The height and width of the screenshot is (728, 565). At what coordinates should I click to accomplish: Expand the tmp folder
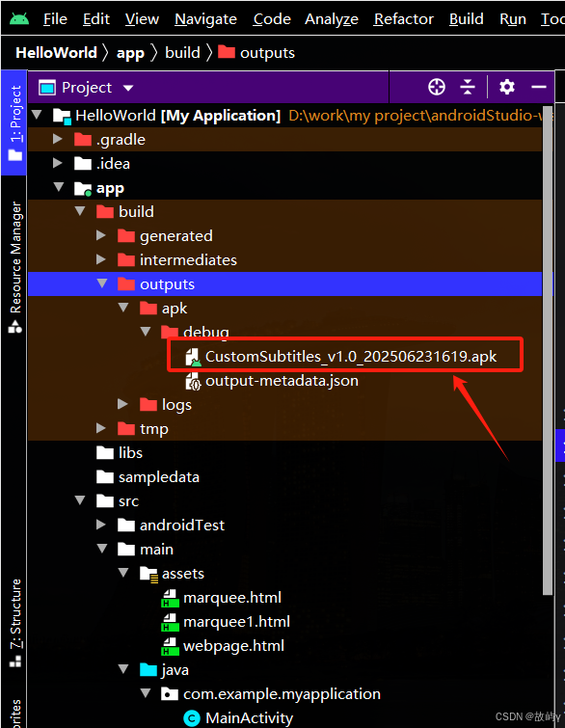(x=100, y=427)
